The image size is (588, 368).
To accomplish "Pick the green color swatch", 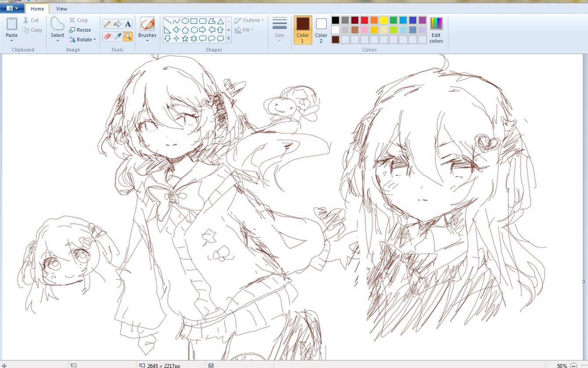I will point(393,20).
